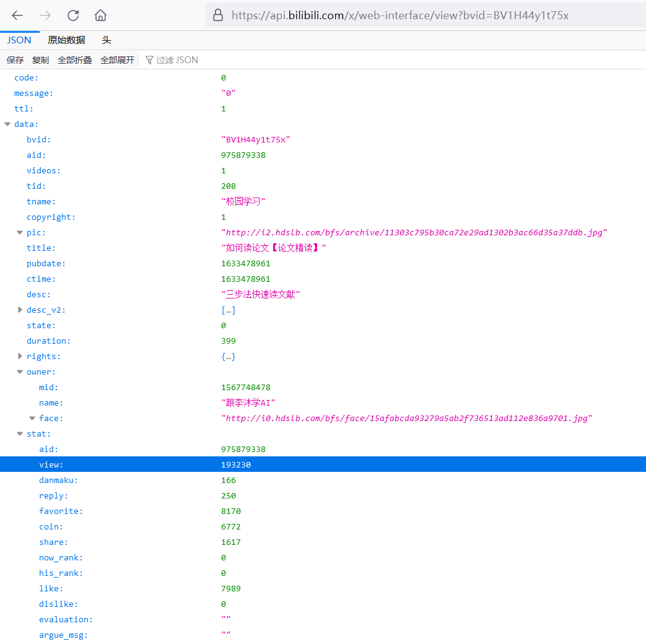646x644 pixels.
Task: Collapse the data node
Action: 7,124
